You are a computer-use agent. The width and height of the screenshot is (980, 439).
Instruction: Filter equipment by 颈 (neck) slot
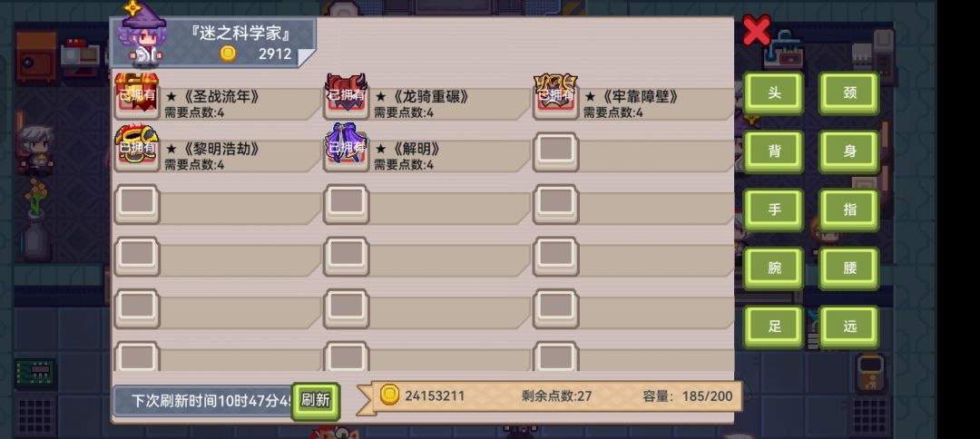[849, 93]
